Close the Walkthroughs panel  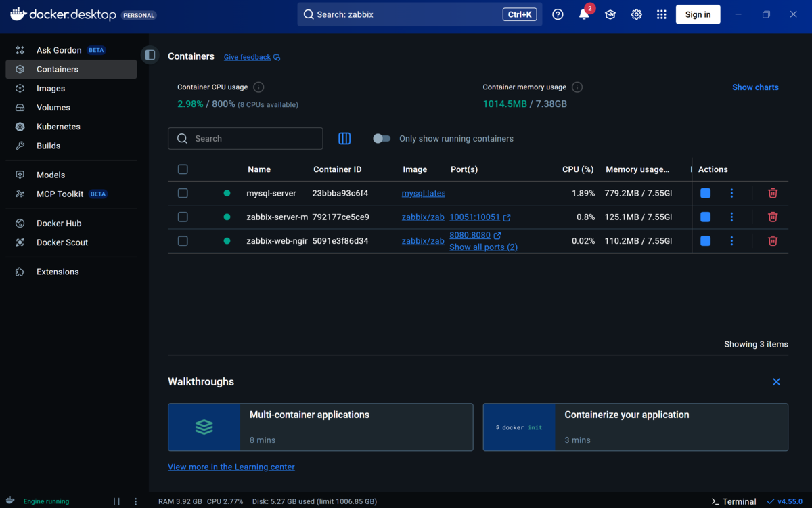(x=776, y=382)
